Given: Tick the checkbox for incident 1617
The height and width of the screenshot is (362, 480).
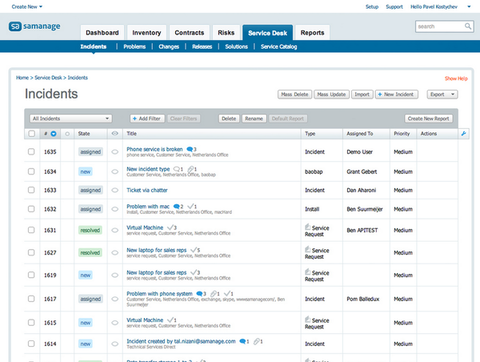Looking at the screenshot, I should 31,299.
